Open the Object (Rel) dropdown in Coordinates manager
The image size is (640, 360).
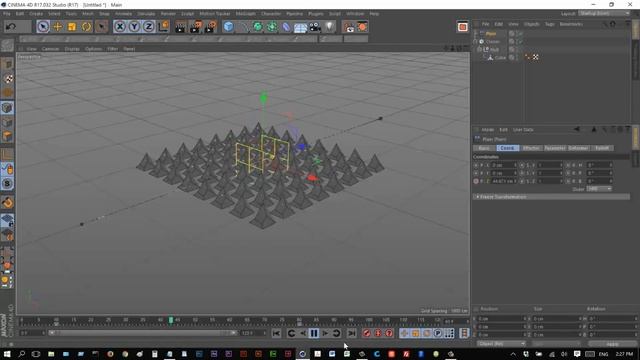click(501, 344)
